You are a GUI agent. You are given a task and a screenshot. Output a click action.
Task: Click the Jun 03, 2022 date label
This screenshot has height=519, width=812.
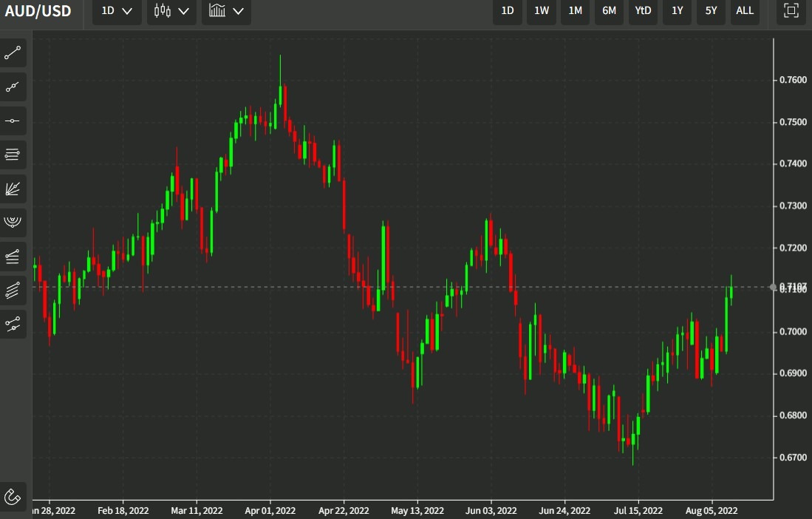[491, 511]
